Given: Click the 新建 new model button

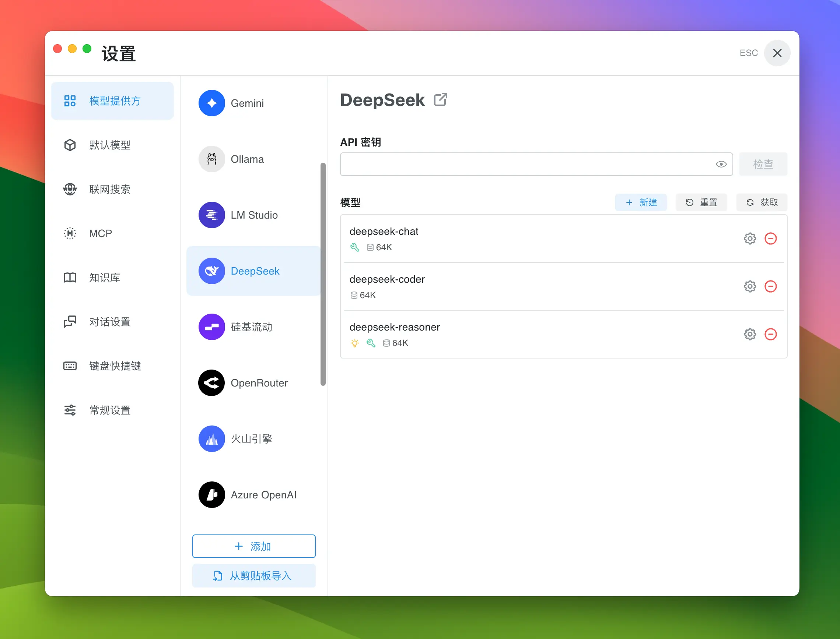Looking at the screenshot, I should [x=641, y=202].
